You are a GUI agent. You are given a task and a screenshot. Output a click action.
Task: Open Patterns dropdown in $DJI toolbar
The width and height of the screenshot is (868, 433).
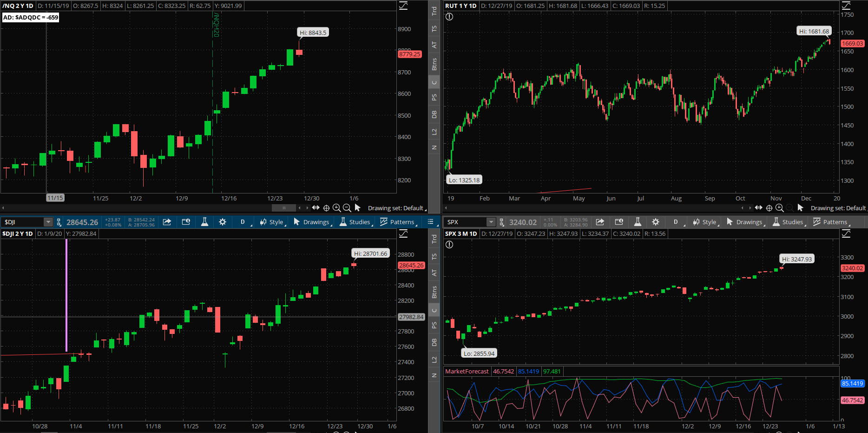pyautogui.click(x=399, y=222)
